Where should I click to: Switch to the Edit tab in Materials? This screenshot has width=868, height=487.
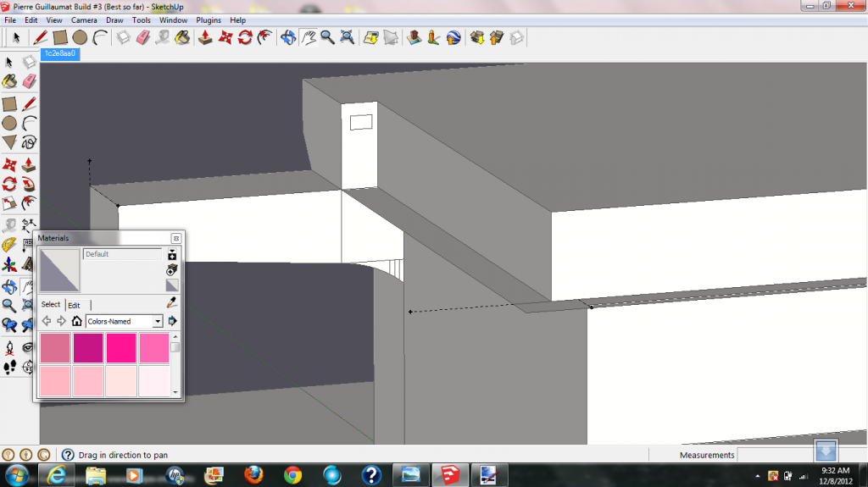pyautogui.click(x=75, y=305)
